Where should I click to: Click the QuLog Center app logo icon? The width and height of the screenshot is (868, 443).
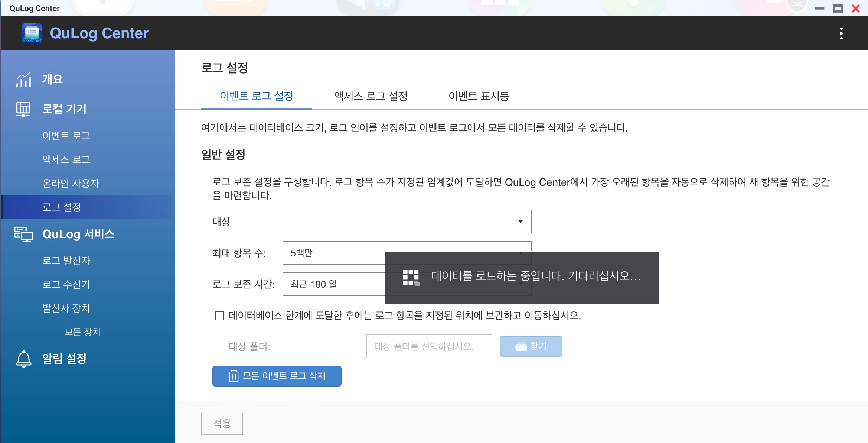point(32,33)
